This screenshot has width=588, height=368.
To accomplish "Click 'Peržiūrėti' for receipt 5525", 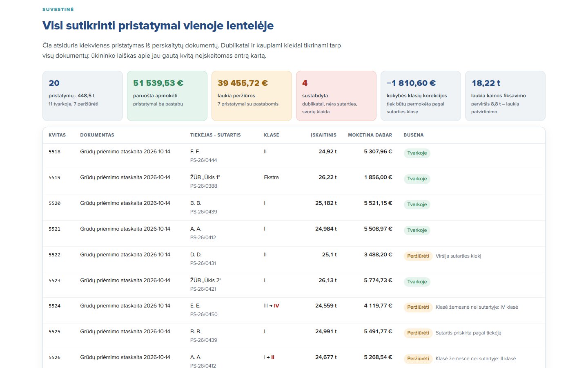I will coord(418,333).
